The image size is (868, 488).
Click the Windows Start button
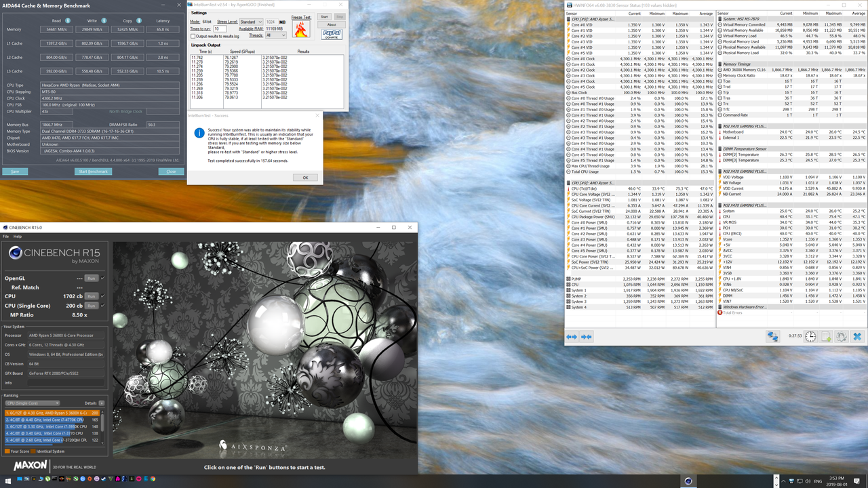[x=7, y=481]
